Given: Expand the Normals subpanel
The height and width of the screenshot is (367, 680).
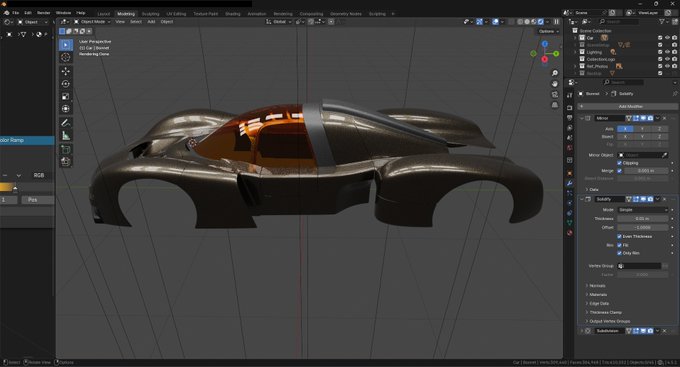Looking at the screenshot, I should pyautogui.click(x=597, y=286).
